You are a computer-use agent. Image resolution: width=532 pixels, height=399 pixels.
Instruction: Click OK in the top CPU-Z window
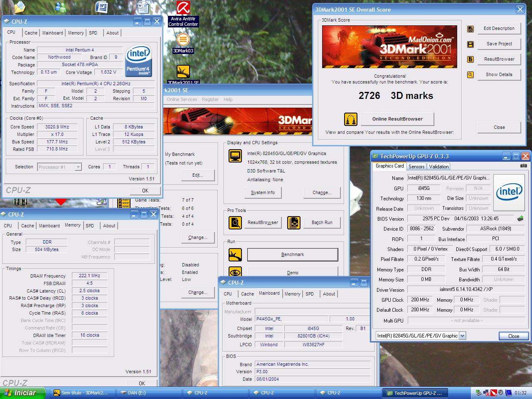(145, 190)
